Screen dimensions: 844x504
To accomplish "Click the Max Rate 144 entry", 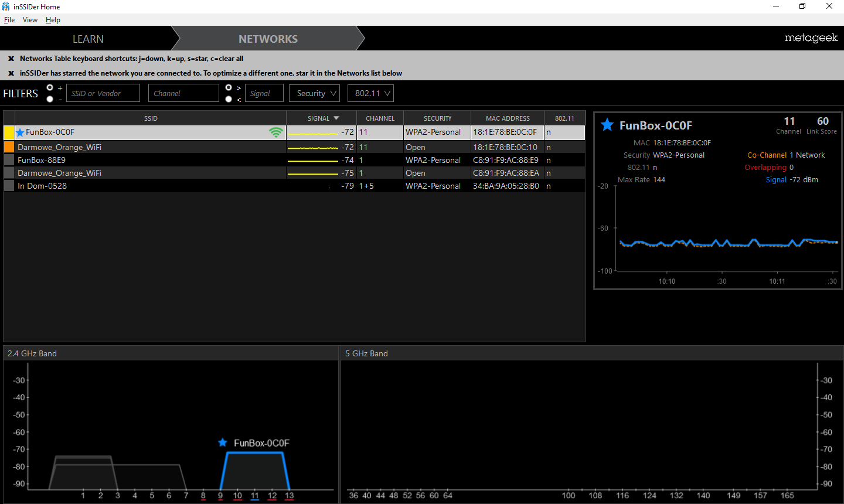I will click(642, 180).
